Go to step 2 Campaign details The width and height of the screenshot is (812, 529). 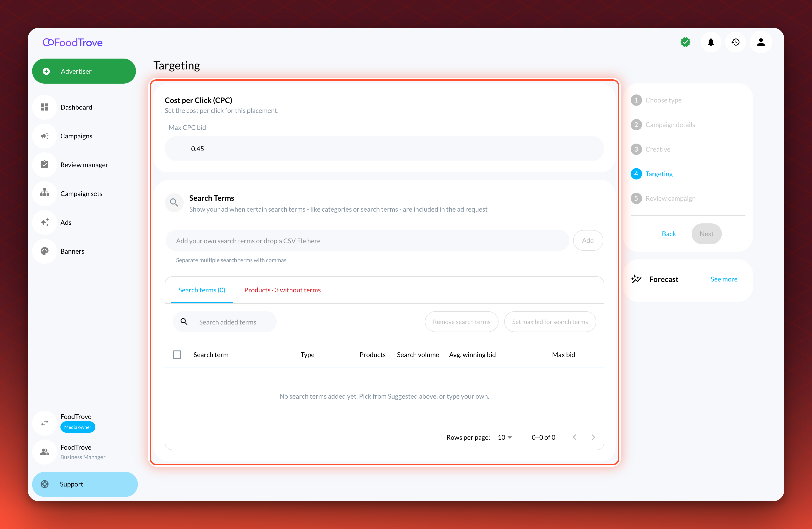[663, 124]
